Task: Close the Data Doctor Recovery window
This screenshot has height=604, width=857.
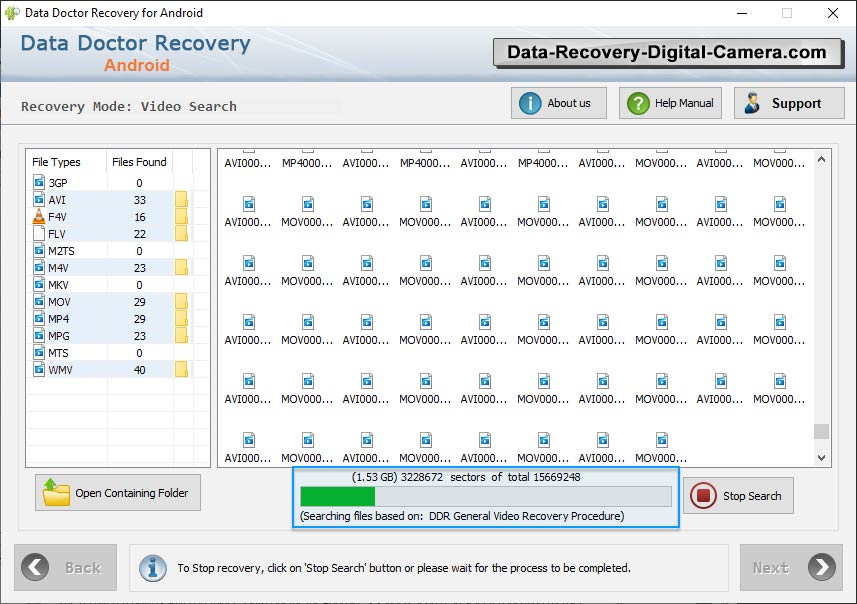Action: pos(832,13)
